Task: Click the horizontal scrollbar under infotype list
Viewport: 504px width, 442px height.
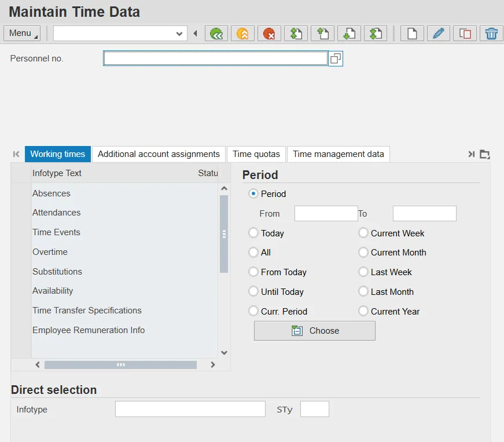Action: click(x=120, y=365)
